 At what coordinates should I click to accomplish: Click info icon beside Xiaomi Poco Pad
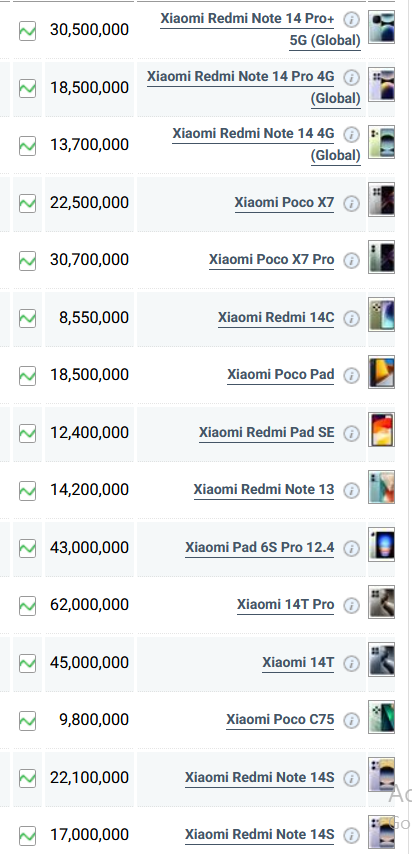(x=352, y=376)
